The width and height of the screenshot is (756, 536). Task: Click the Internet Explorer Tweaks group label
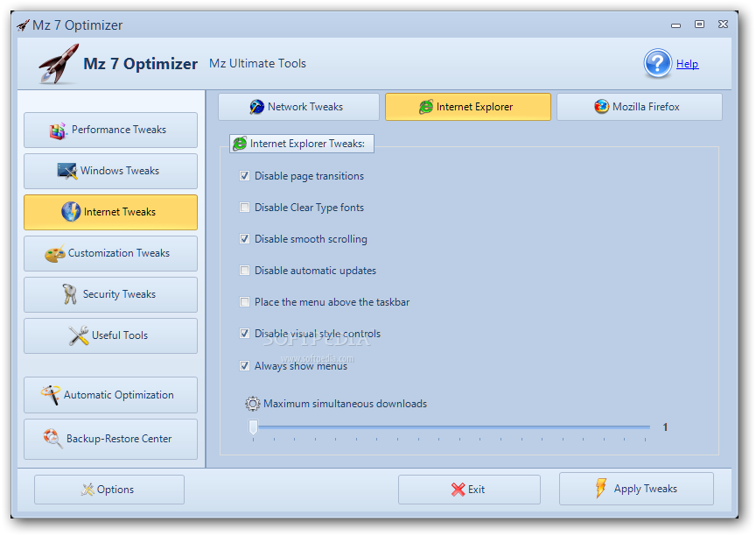click(302, 144)
